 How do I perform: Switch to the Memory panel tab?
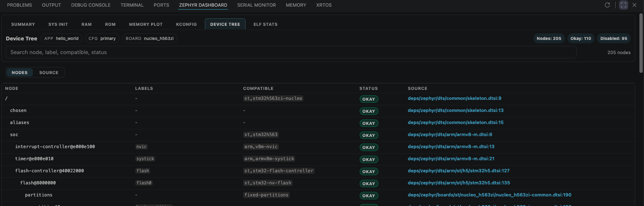tap(296, 5)
